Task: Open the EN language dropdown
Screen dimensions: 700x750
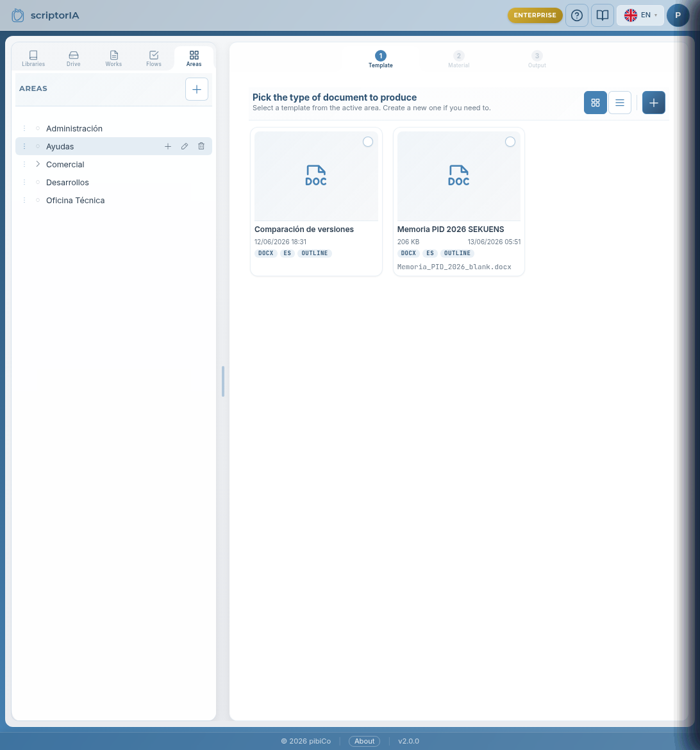Action: tap(640, 15)
